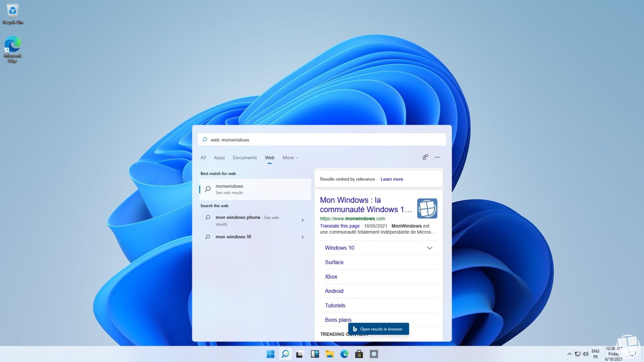The height and width of the screenshot is (362, 644).
Task: Click inside the web: monwindows search field
Action: point(322,139)
